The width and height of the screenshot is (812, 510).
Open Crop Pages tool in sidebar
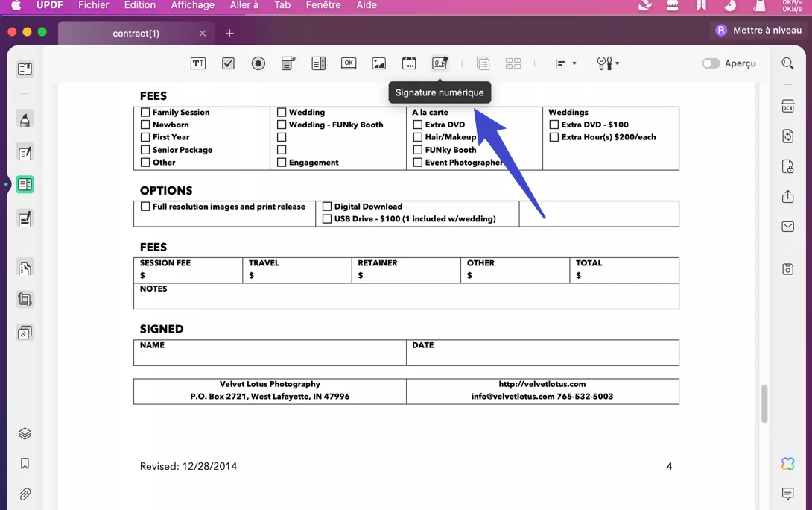25,299
